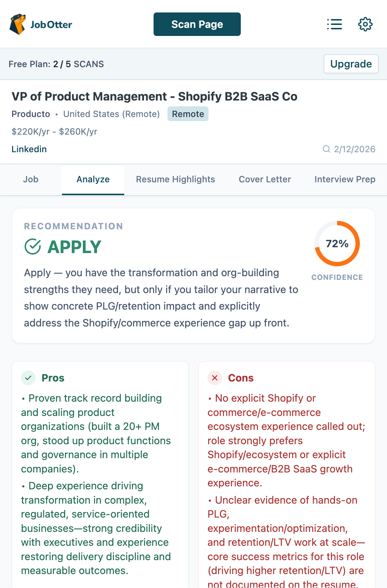The width and height of the screenshot is (387, 588).
Task: Open the Linkedin source link
Action: point(29,149)
